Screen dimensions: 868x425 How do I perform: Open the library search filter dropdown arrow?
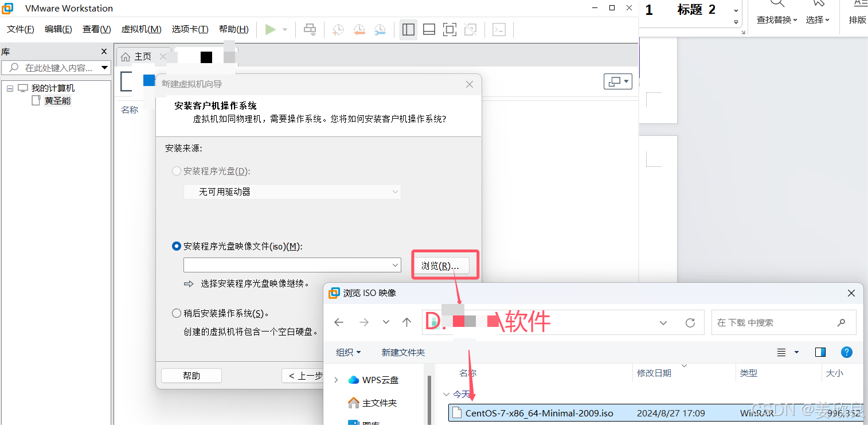[x=104, y=68]
